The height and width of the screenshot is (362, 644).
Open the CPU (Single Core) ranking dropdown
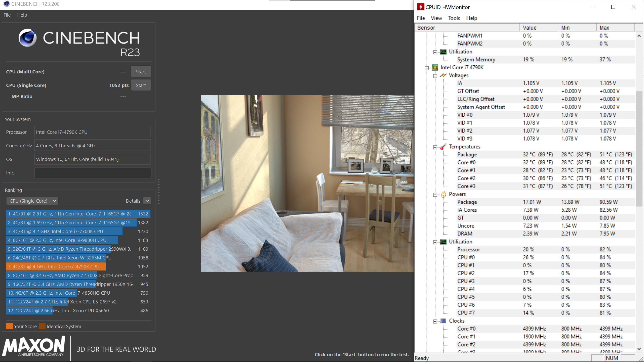pos(32,201)
